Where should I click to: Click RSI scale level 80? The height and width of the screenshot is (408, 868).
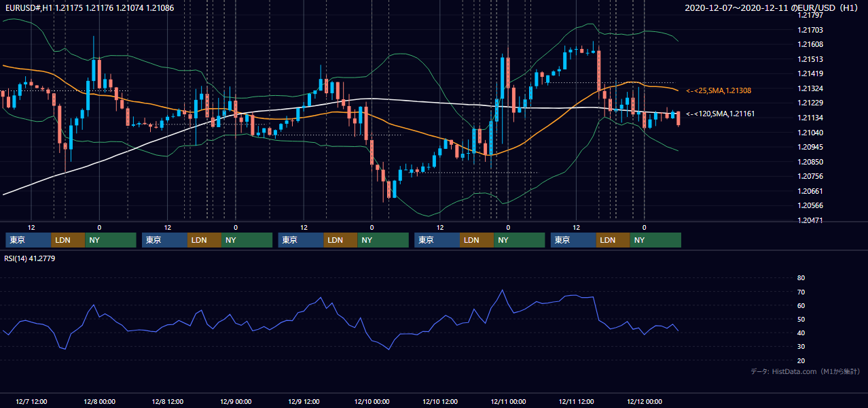[x=801, y=278]
